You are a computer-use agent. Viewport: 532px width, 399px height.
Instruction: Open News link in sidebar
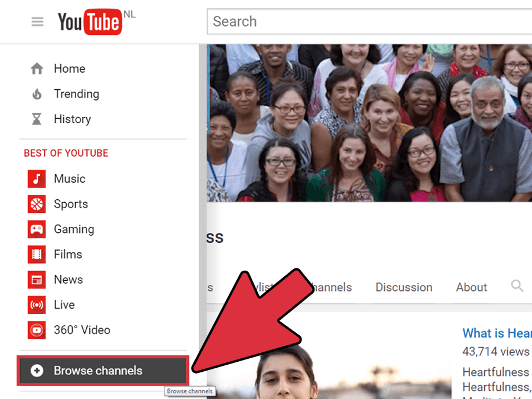point(69,280)
